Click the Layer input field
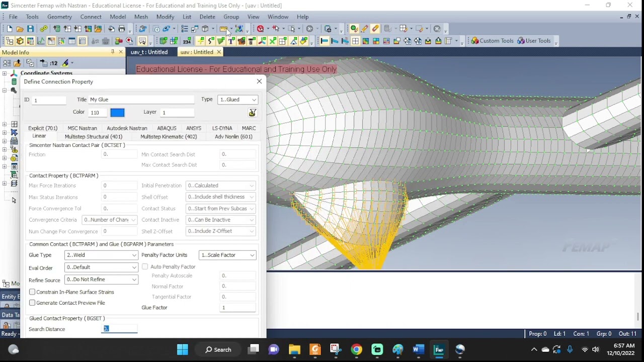This screenshot has width=644, height=362. tap(178, 113)
